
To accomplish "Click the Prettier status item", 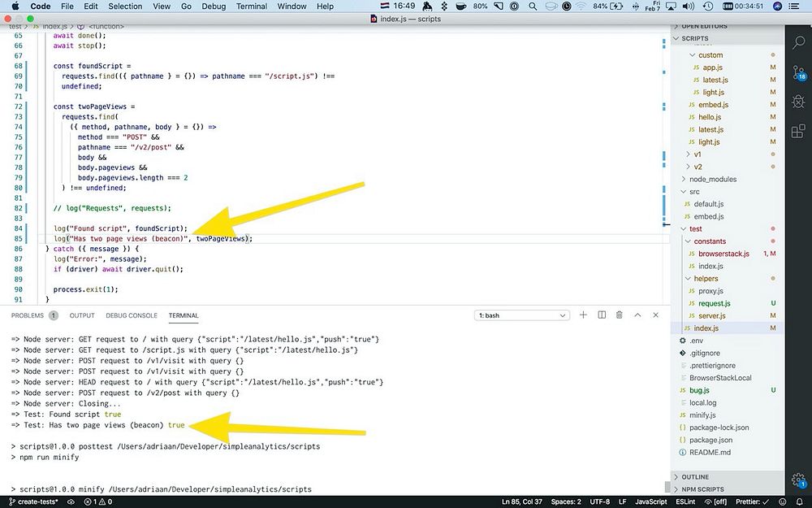I will 751,501.
